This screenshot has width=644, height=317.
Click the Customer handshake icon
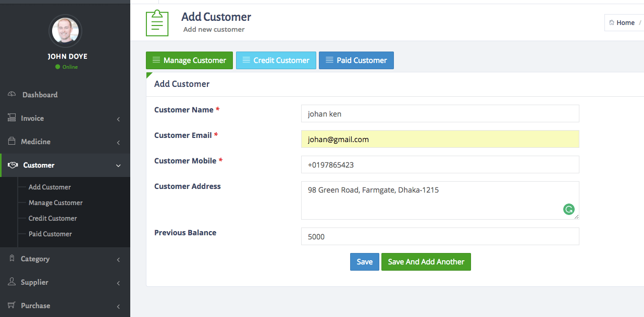tap(11, 164)
